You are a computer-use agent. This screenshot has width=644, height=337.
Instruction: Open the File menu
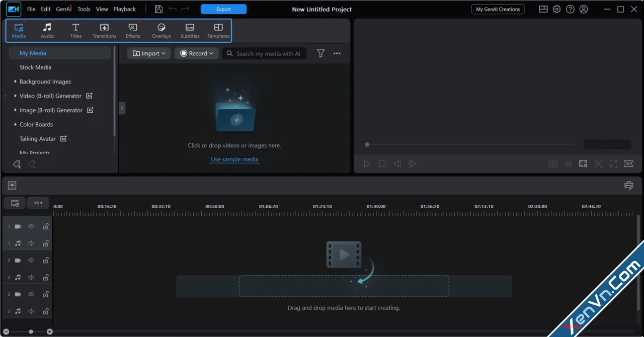[31, 9]
